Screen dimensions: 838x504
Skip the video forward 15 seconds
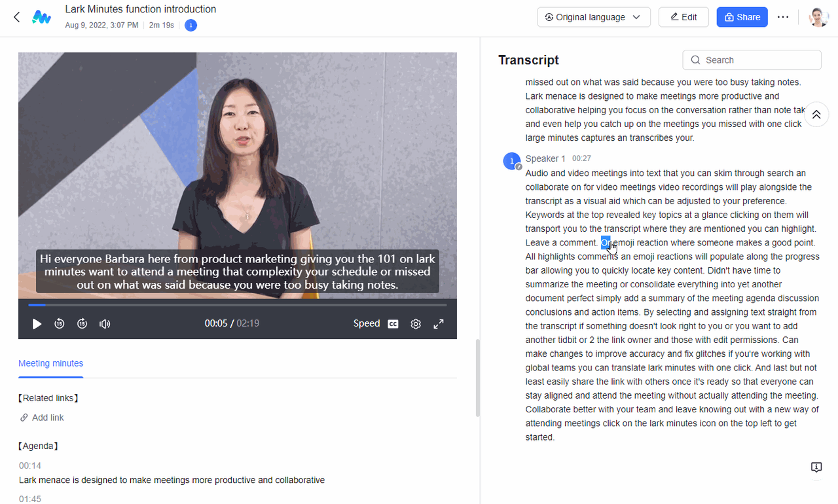point(82,323)
